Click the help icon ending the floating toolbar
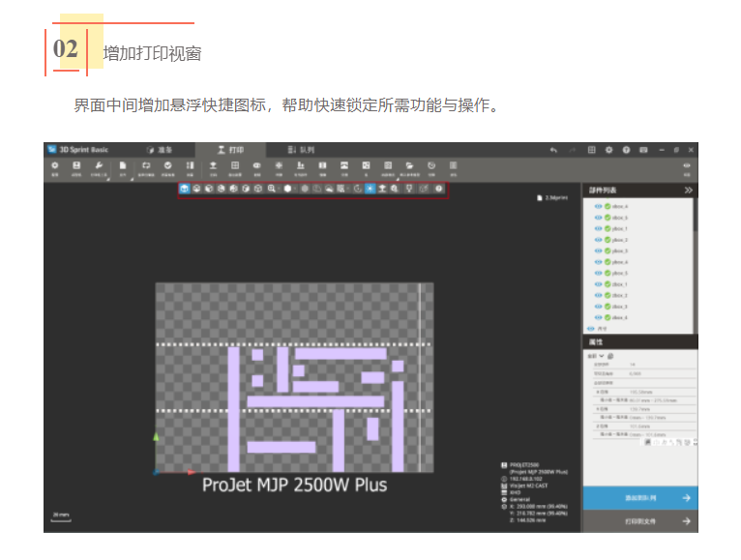The width and height of the screenshot is (741, 560). tap(439, 189)
